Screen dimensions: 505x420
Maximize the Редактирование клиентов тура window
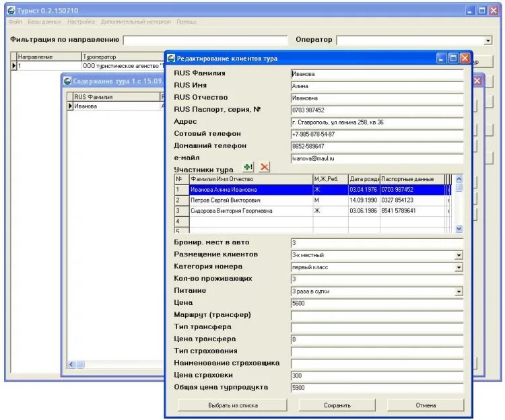(x=453, y=59)
